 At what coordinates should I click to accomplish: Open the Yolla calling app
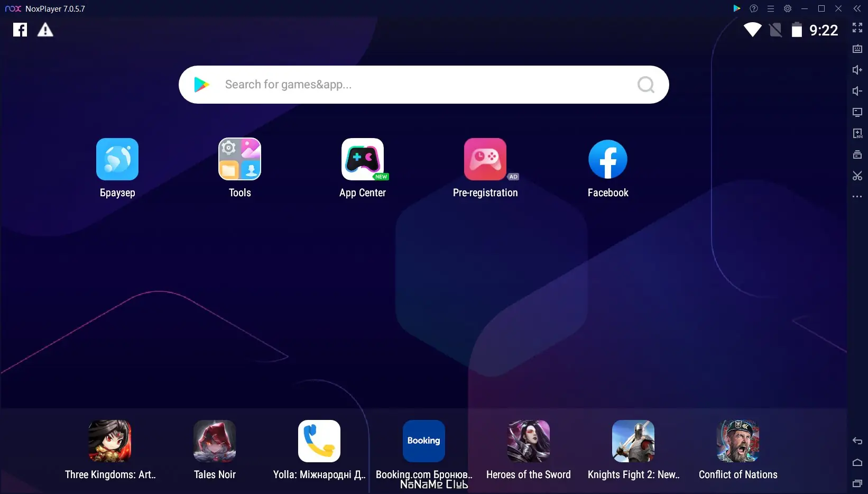click(x=319, y=441)
